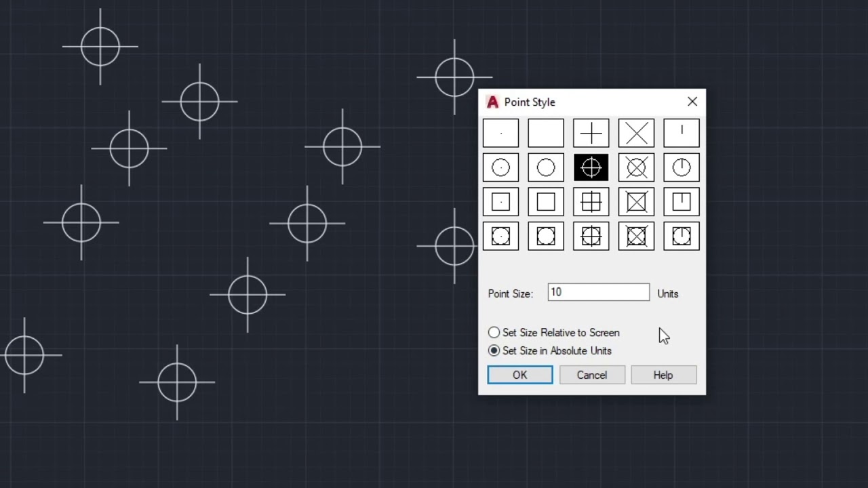Close the Point Style dialog window
The image size is (868, 488).
click(x=692, y=102)
